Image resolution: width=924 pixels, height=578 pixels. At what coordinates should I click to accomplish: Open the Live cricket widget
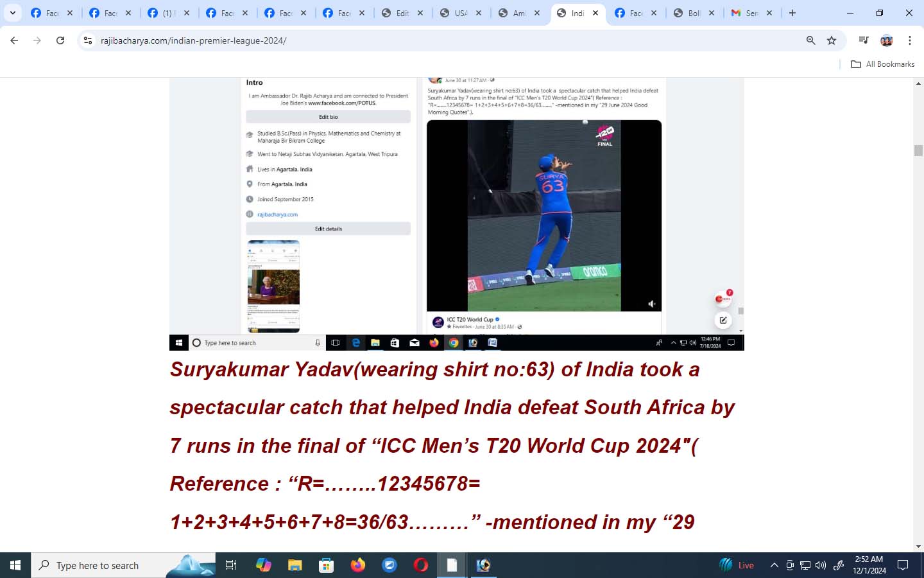737,565
